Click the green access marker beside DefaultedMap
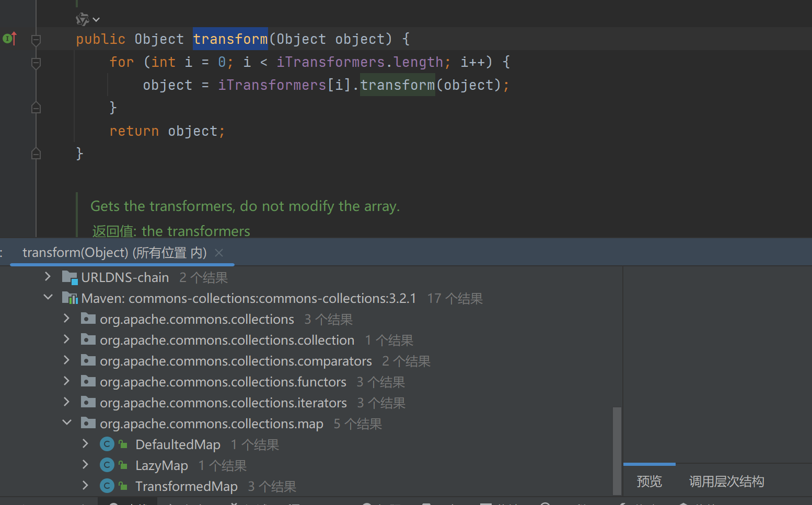Viewport: 812px width, 505px height. click(123, 444)
